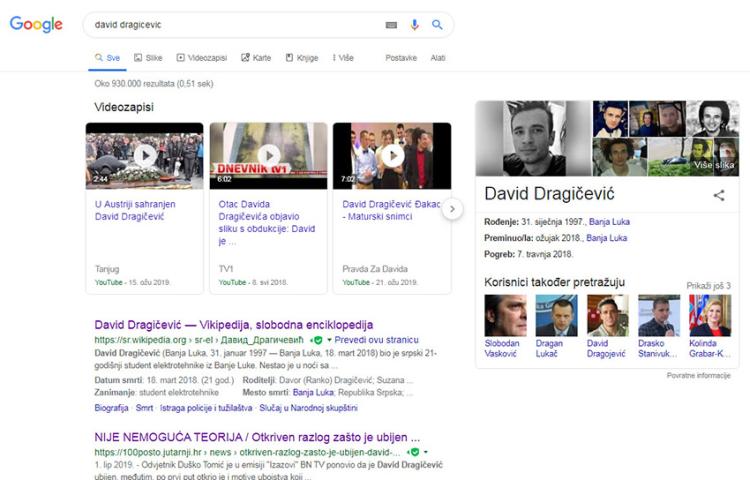
Task: Open 'Istraga policije i tužilaštva' sitelink
Action: pos(206,408)
